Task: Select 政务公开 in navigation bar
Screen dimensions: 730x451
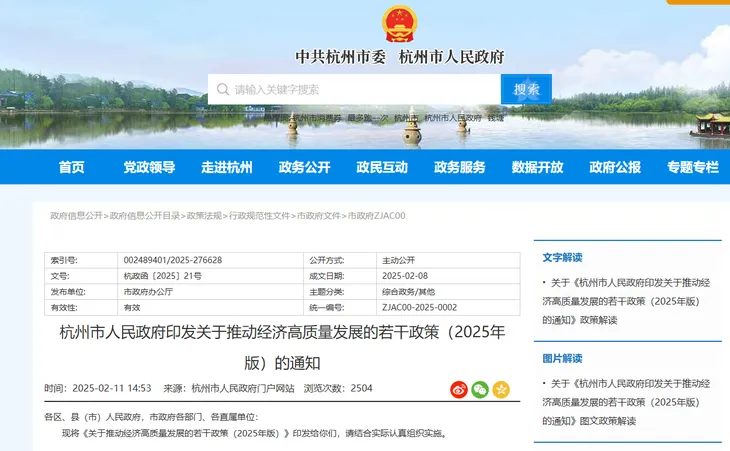Action: point(304,167)
